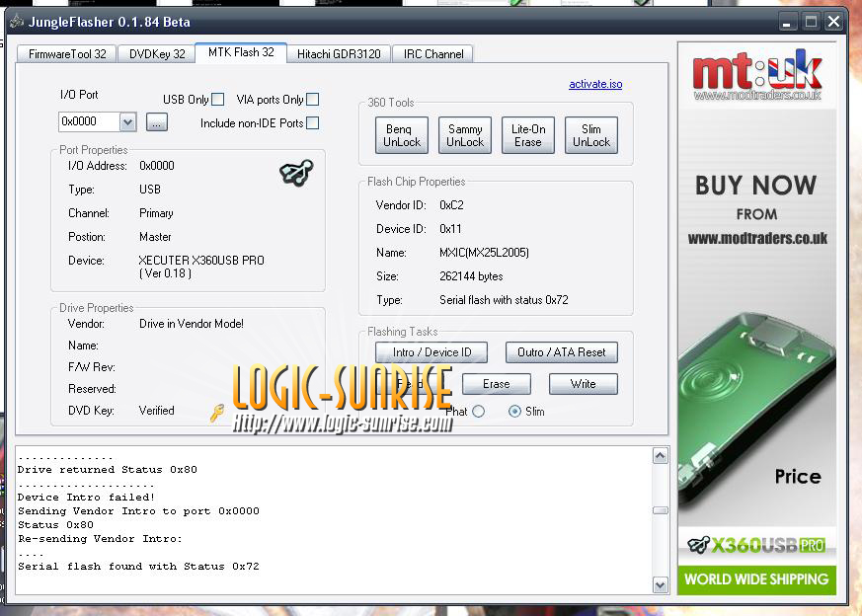Click the 'Drive returned Status 0x80' log line
Screen dimensions: 862x616
(x=108, y=469)
